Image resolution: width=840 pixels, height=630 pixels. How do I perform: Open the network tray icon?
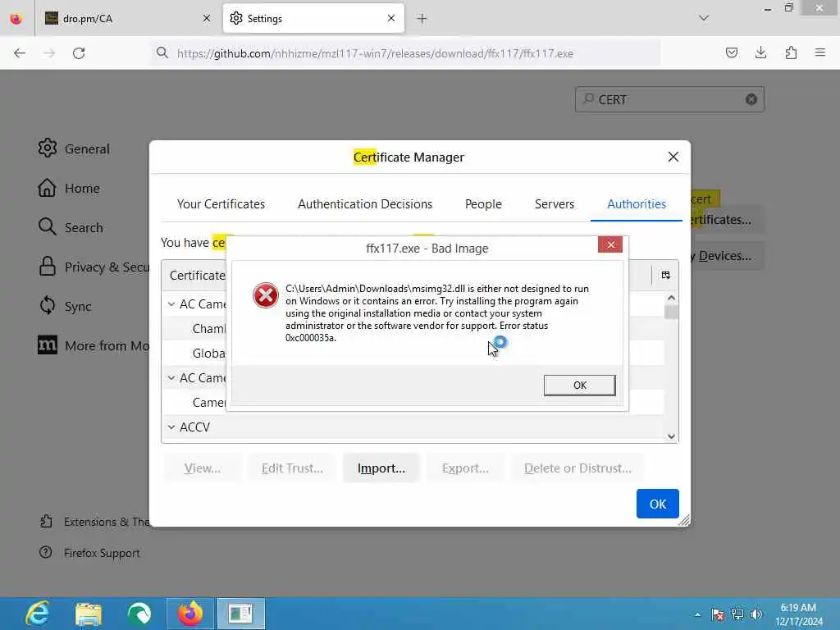pos(737,614)
